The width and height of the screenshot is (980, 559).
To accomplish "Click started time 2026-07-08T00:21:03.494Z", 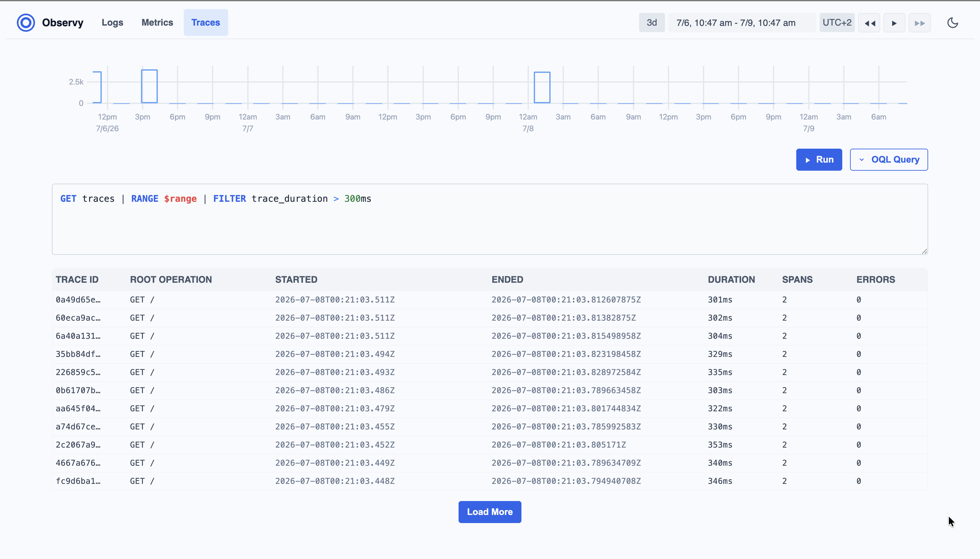I will 335,354.
